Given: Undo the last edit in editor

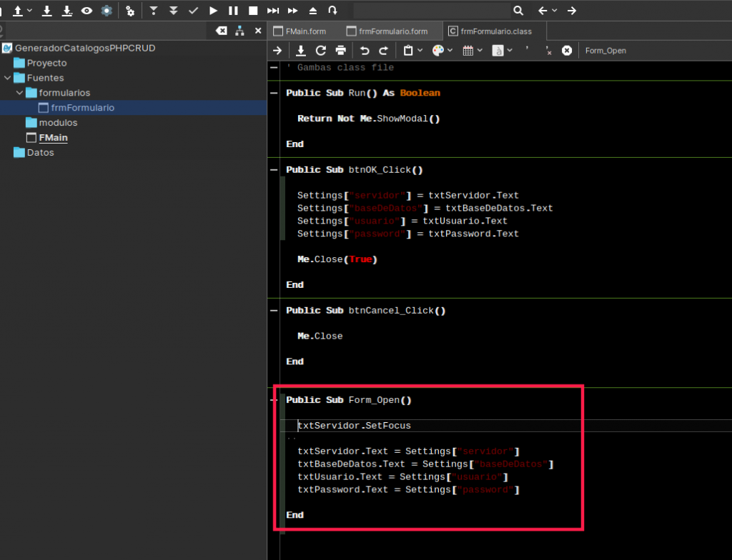Looking at the screenshot, I should (365, 51).
